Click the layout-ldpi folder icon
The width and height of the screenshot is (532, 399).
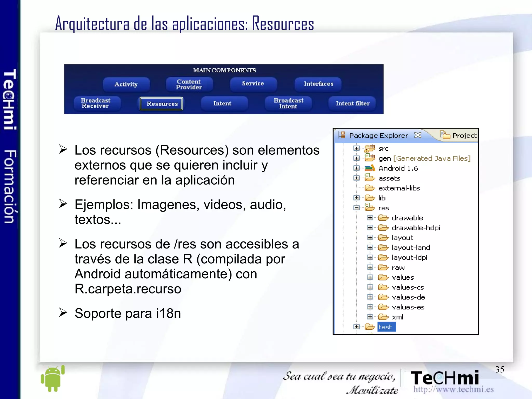click(383, 257)
